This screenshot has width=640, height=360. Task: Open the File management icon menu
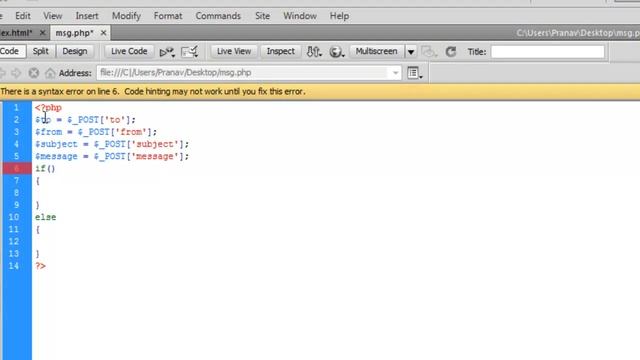point(314,52)
